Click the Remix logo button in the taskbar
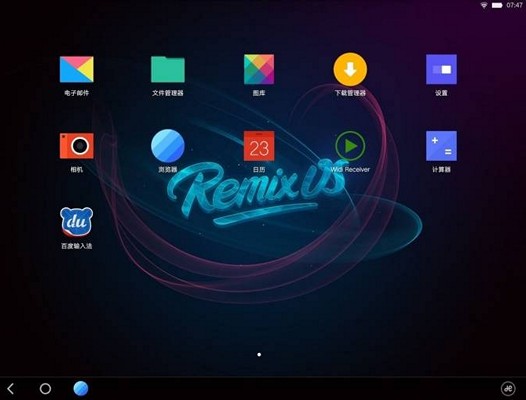Viewport: 526px width, 400px height. tap(508, 389)
